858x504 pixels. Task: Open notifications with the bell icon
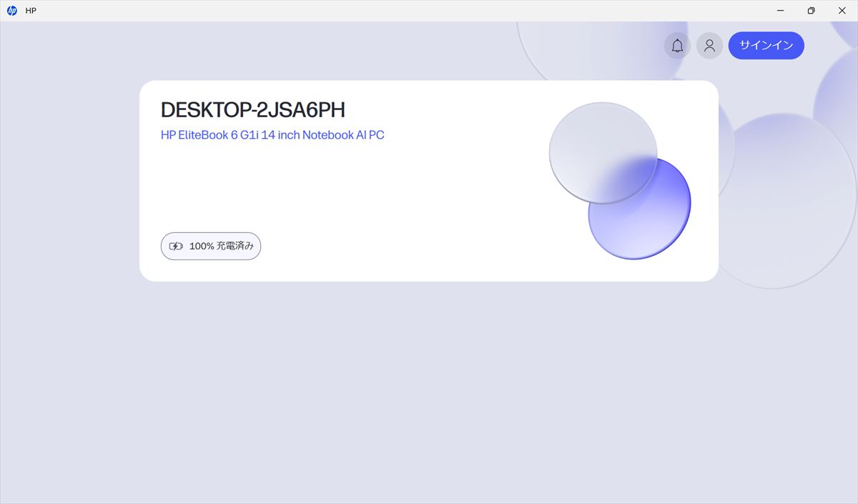click(x=677, y=46)
